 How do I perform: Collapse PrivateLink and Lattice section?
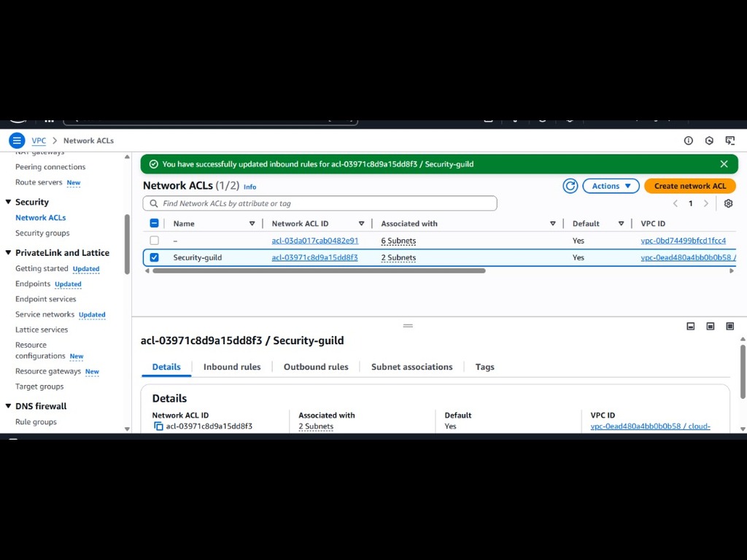pos(8,252)
